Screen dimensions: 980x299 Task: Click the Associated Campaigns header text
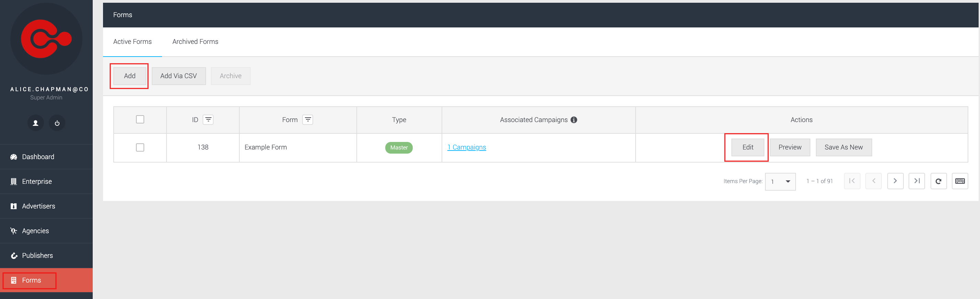[533, 120]
